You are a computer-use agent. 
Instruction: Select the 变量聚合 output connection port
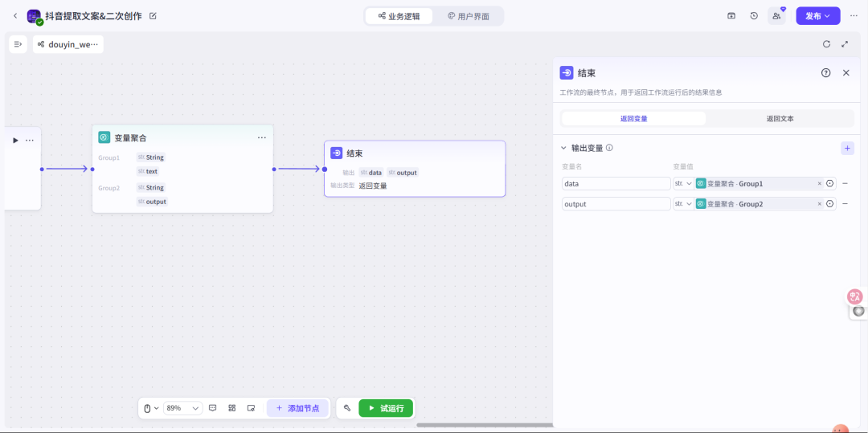[x=274, y=170]
